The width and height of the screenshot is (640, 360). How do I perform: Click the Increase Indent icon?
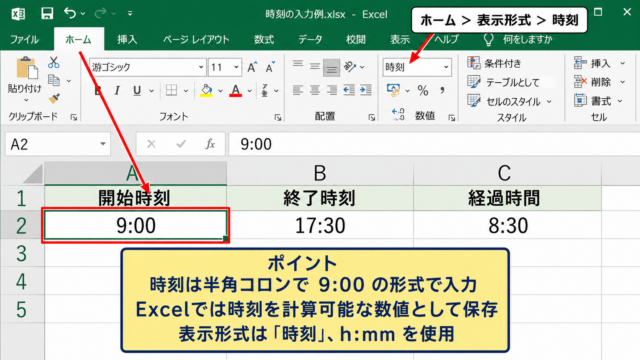[x=366, y=90]
